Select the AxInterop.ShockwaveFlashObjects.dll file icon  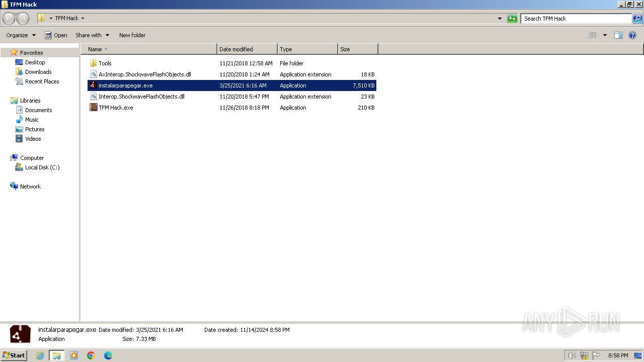pos(93,74)
